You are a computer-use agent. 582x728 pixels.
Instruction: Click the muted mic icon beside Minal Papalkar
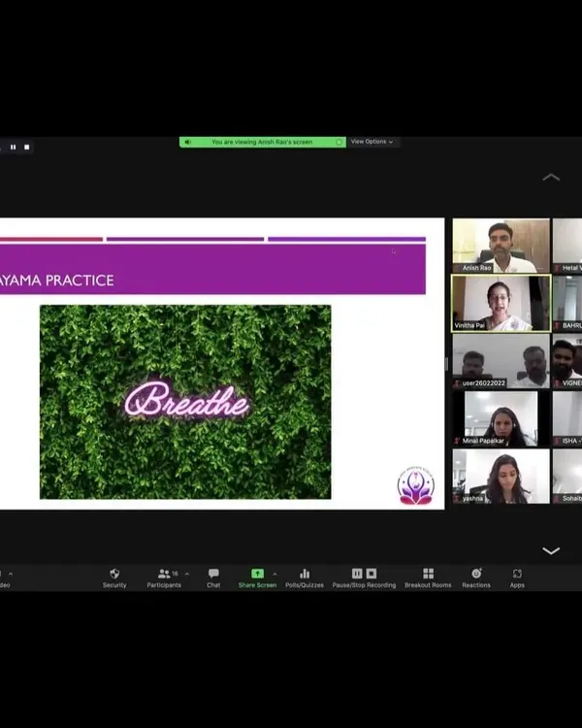click(457, 441)
